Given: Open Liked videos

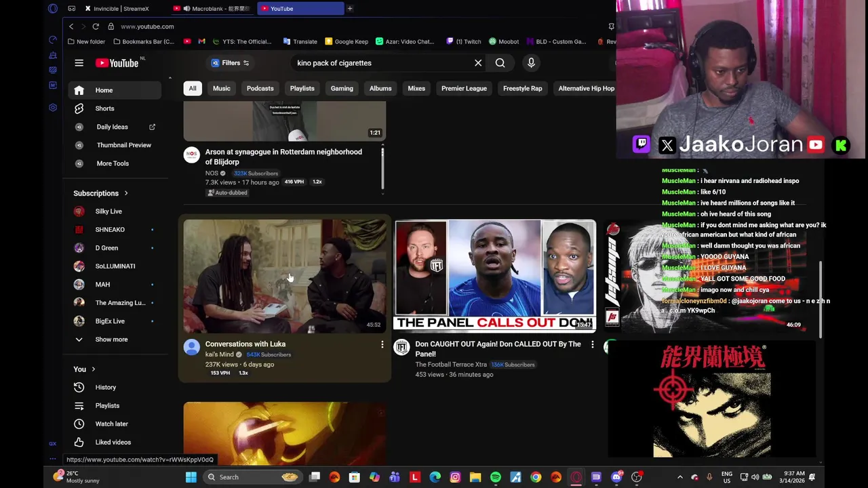Looking at the screenshot, I should pyautogui.click(x=115, y=442).
